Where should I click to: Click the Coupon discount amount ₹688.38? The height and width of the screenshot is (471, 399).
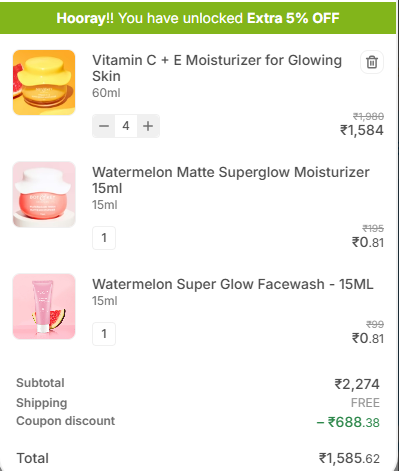(348, 422)
